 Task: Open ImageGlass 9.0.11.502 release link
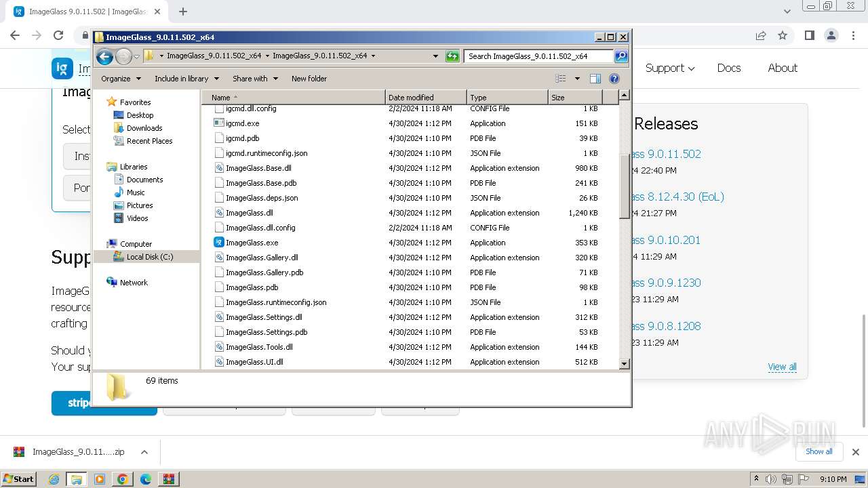click(666, 154)
